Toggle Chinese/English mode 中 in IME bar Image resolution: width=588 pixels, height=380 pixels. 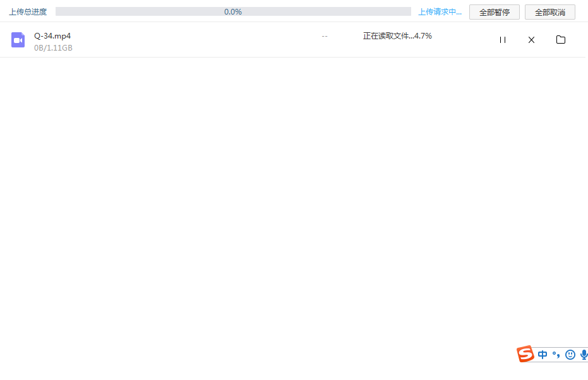[x=543, y=355]
